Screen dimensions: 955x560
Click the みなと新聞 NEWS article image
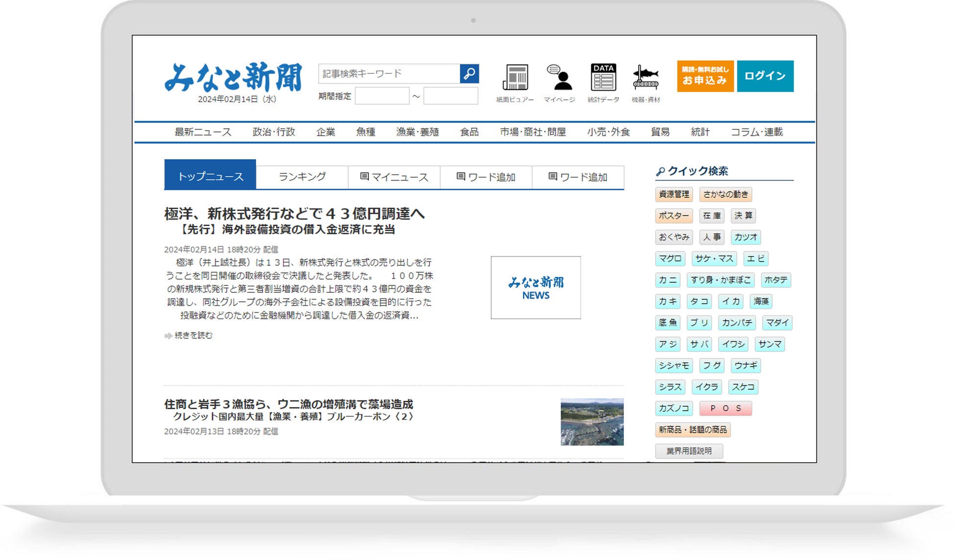point(535,288)
